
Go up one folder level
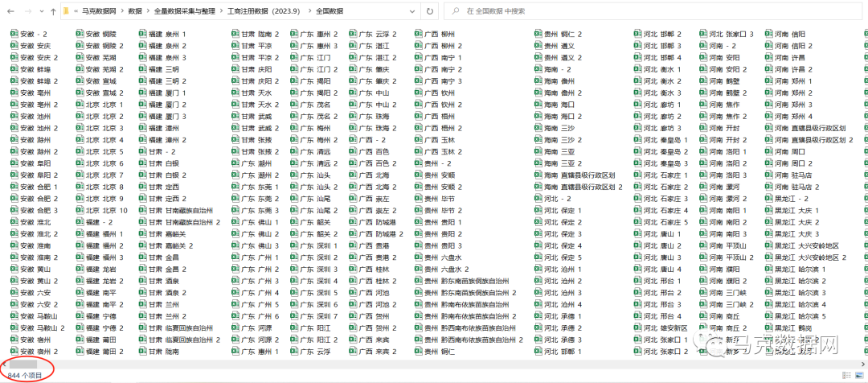point(52,11)
